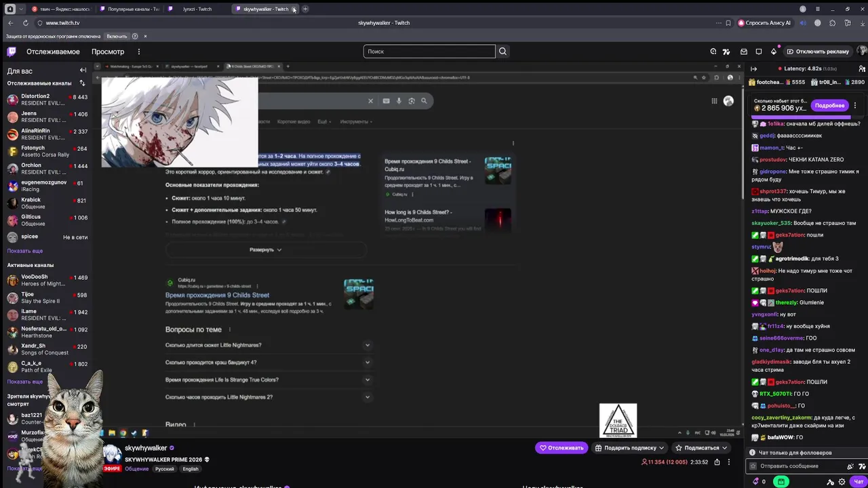The width and height of the screenshot is (868, 488).
Task: Claim the green channel points bonus
Action: (x=781, y=481)
